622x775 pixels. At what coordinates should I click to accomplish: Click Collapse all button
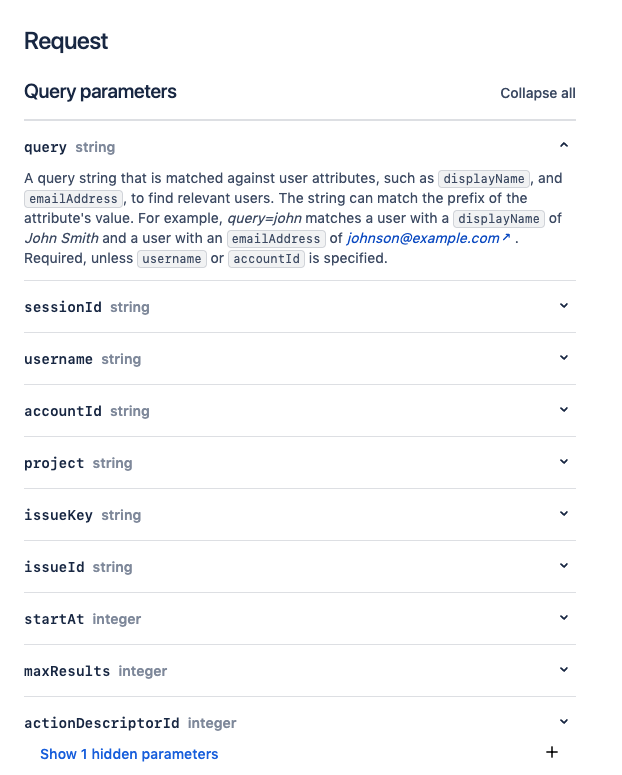point(538,93)
